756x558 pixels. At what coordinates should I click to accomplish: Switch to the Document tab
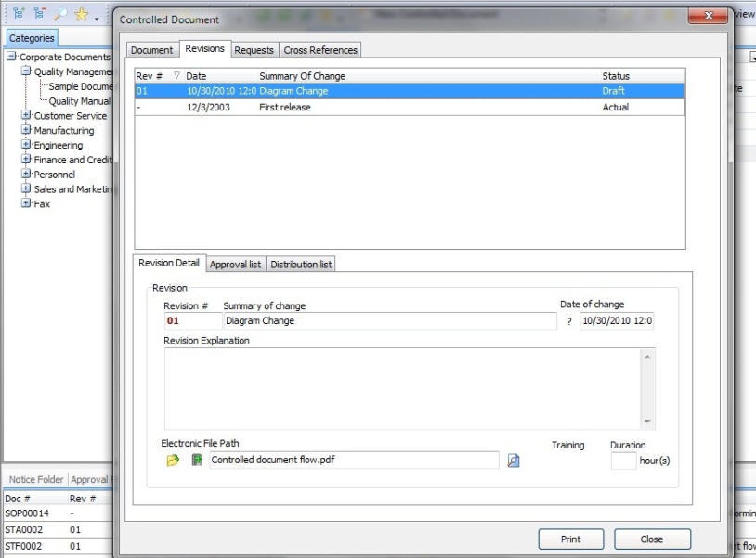(x=152, y=50)
